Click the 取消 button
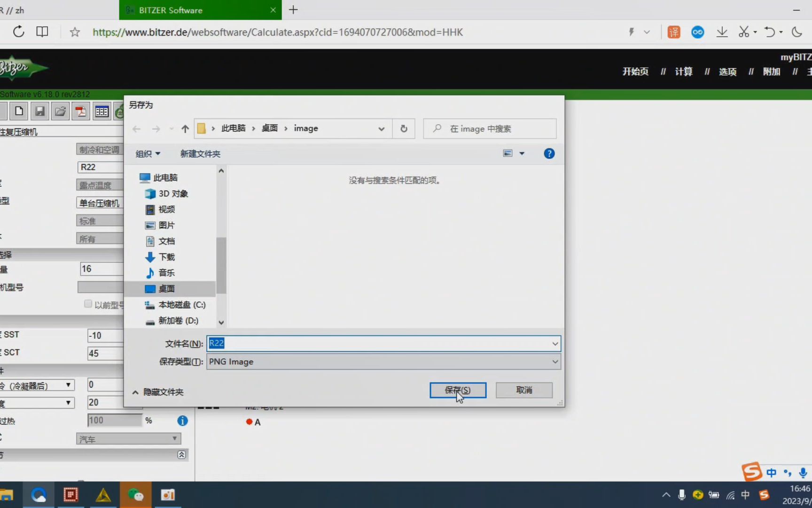The image size is (812, 508). (x=524, y=390)
